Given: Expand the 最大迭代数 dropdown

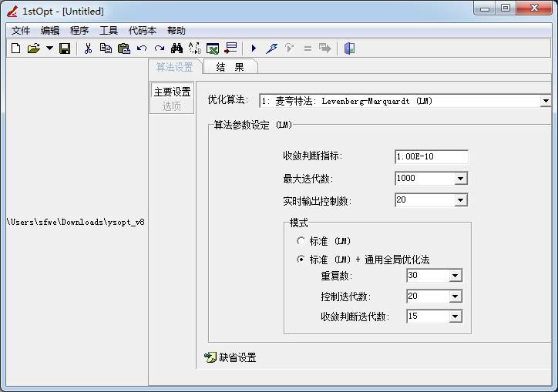Looking at the screenshot, I should (460, 178).
